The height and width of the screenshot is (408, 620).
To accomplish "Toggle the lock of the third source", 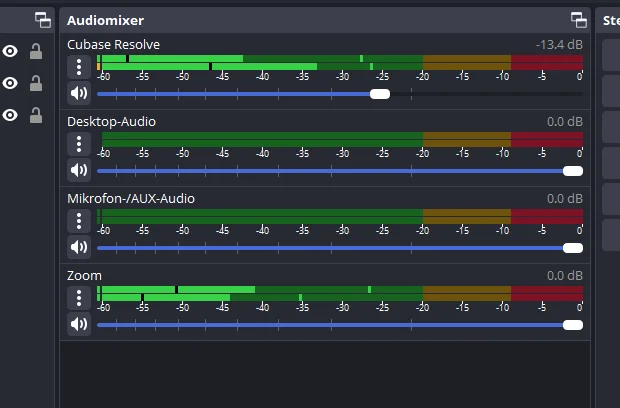I will pyautogui.click(x=36, y=115).
